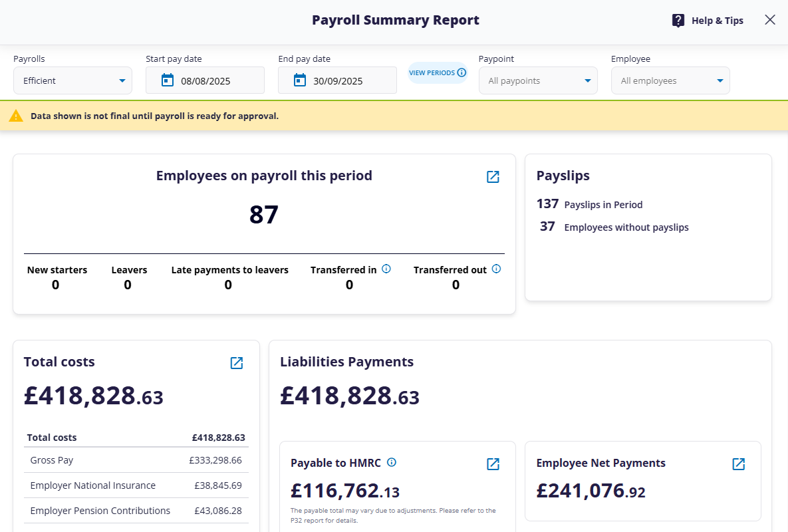Expand the Payrolls dropdown
Image resolution: width=788 pixels, height=532 pixels.
[x=72, y=80]
